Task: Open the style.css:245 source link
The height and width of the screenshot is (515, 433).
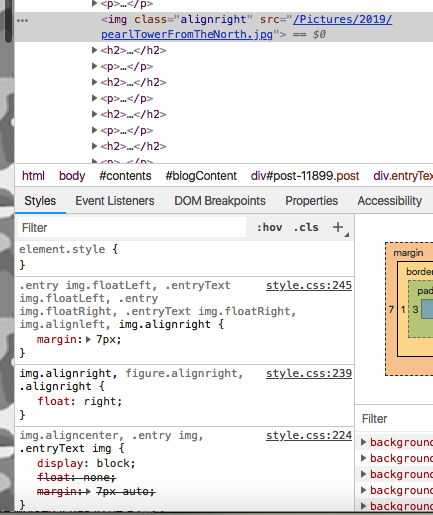Action: (309, 285)
